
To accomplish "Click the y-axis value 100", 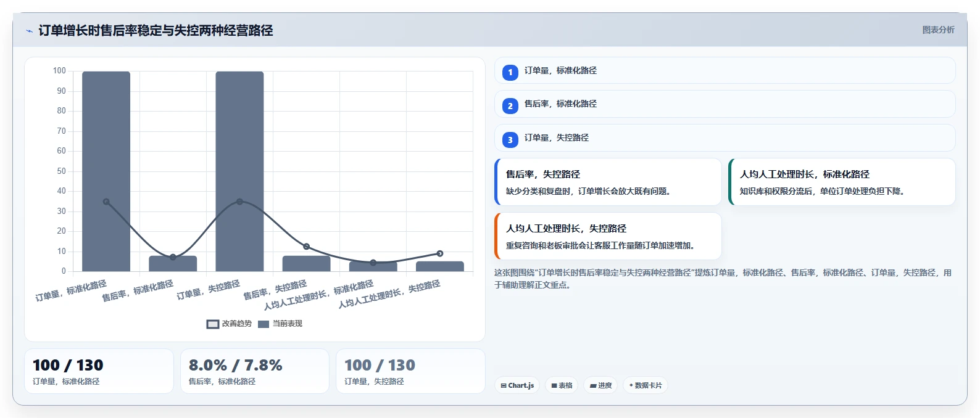I will (59, 71).
